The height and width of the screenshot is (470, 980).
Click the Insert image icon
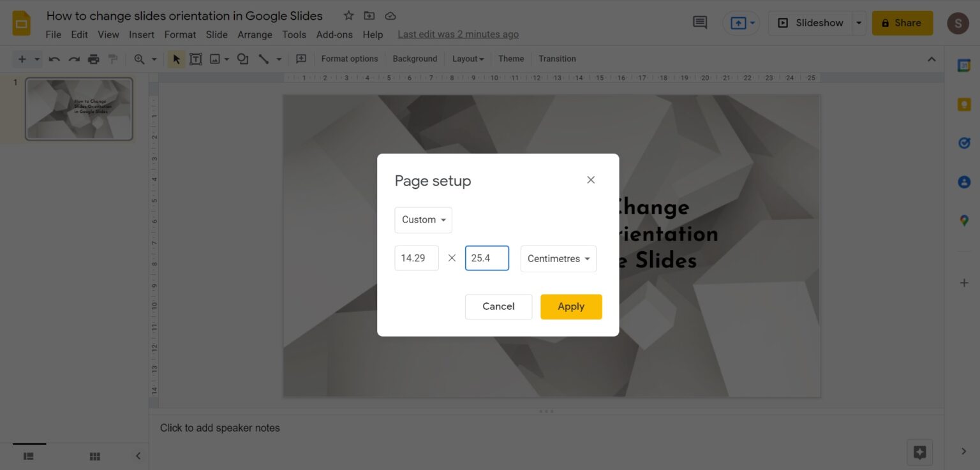(x=215, y=59)
